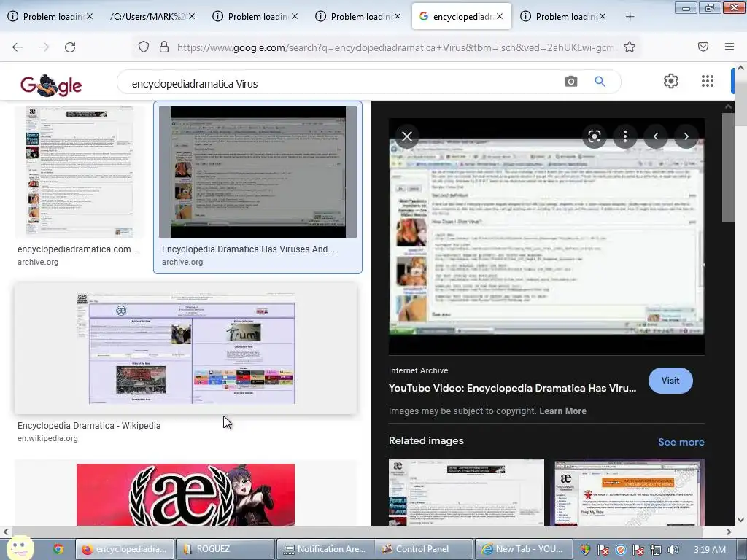Open Encyclopedia Dramatica - Wikipedia result caption
The height and width of the screenshot is (560, 747).
tap(89, 426)
